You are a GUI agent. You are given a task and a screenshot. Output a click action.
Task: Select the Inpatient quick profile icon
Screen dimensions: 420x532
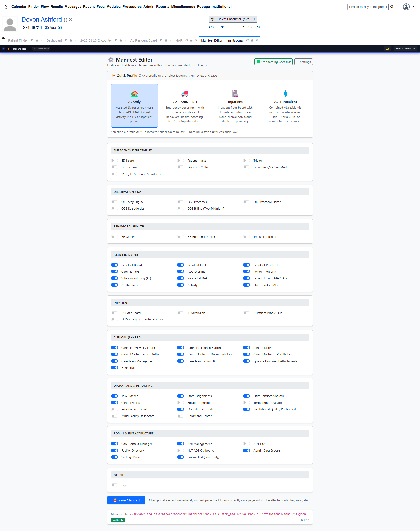[235, 93]
